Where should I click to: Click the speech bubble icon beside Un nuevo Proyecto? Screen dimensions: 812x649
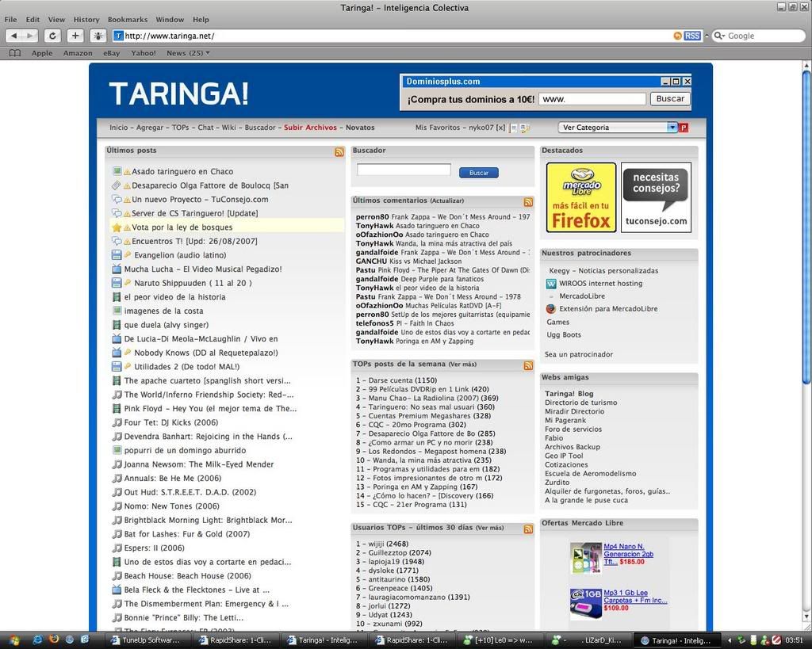[117, 199]
